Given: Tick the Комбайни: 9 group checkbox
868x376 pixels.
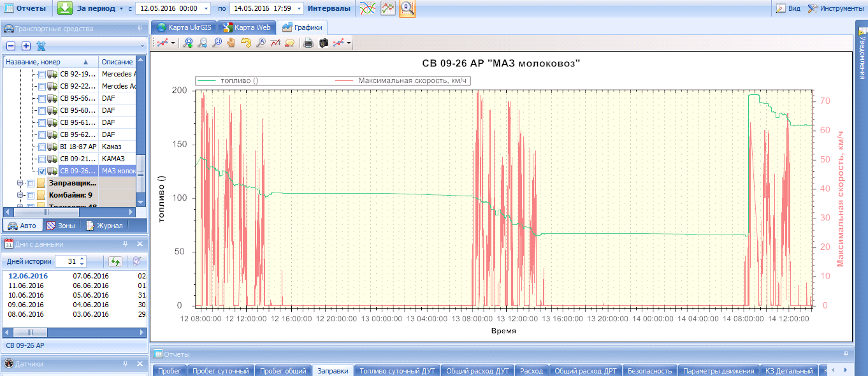Looking at the screenshot, I should click(x=31, y=195).
